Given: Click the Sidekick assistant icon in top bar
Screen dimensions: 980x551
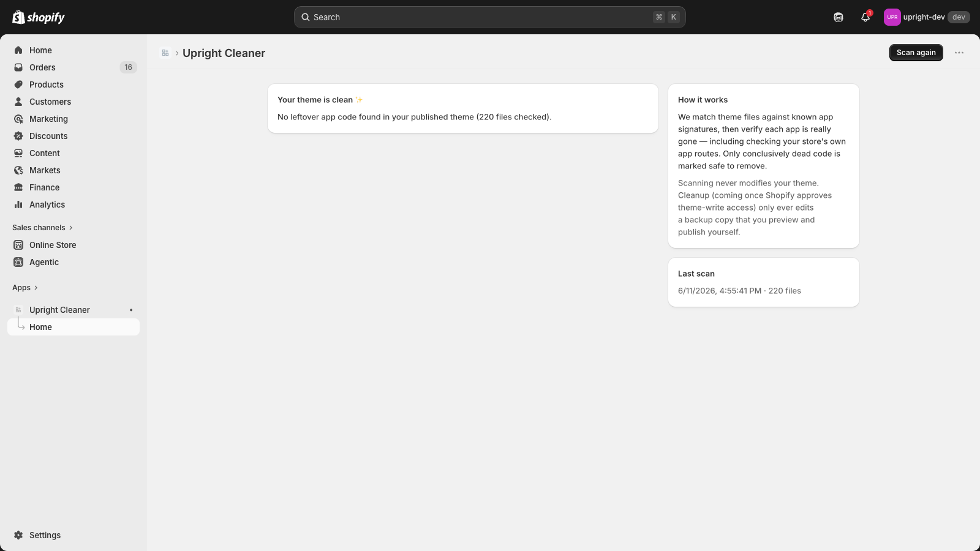Looking at the screenshot, I should coord(839,17).
